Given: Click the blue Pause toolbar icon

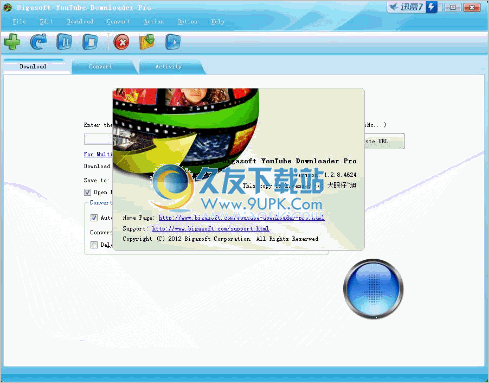Looking at the screenshot, I should [64, 42].
